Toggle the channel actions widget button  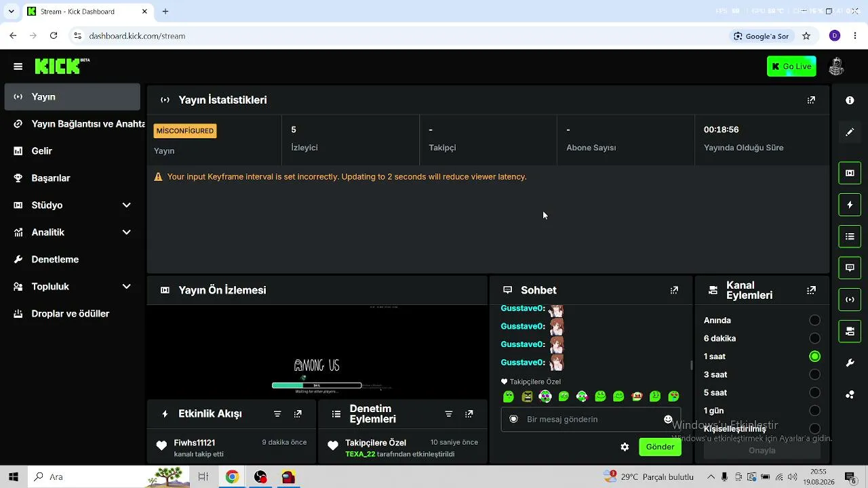click(x=850, y=331)
